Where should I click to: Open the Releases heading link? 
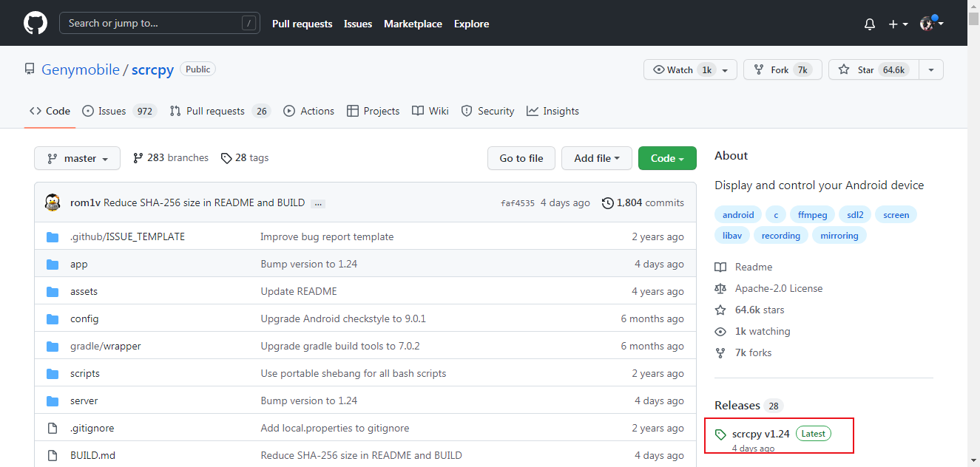[x=737, y=405]
